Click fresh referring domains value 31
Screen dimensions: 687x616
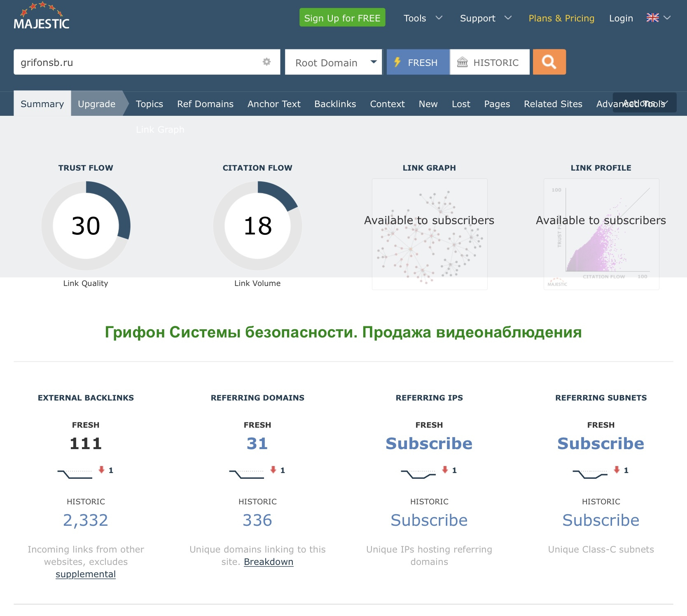click(x=257, y=443)
